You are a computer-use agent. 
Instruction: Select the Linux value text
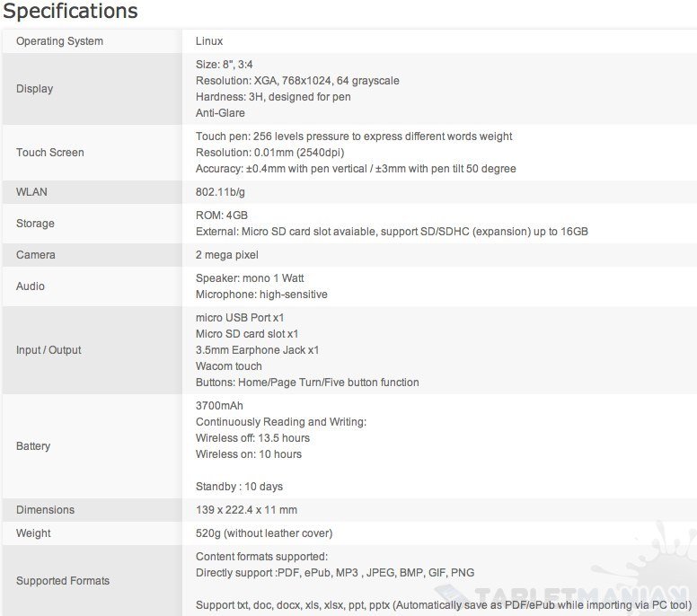pos(209,41)
